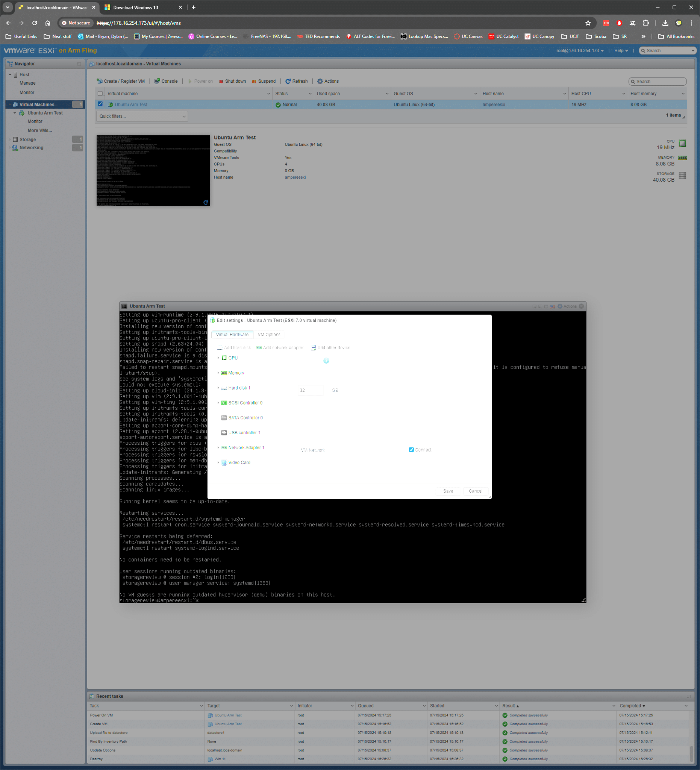Image resolution: width=700 pixels, height=770 pixels.
Task: Click the Add network adapter icon
Action: point(259,348)
